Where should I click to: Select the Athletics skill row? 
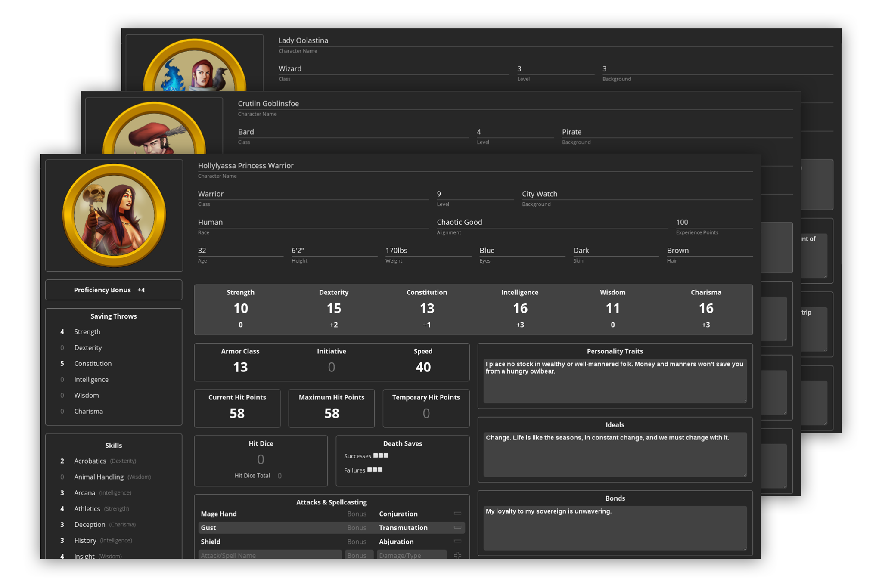pos(114,508)
